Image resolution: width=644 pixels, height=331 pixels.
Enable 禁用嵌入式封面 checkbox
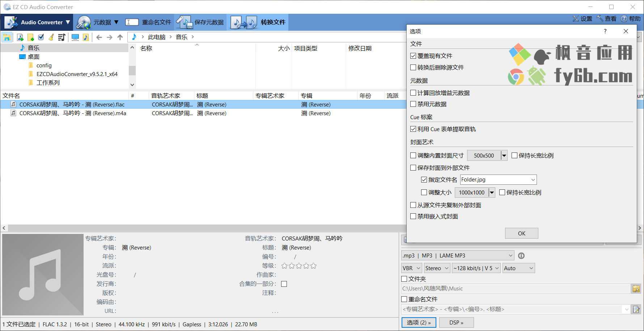click(413, 216)
